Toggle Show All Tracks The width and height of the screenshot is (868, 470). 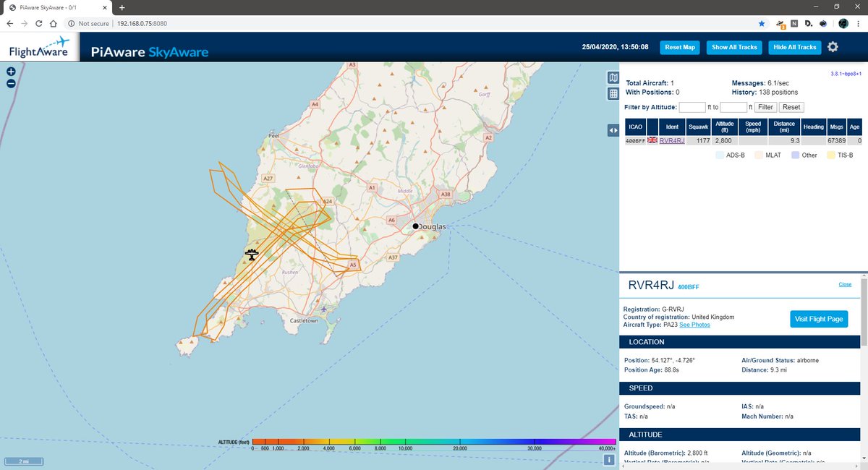[734, 46]
